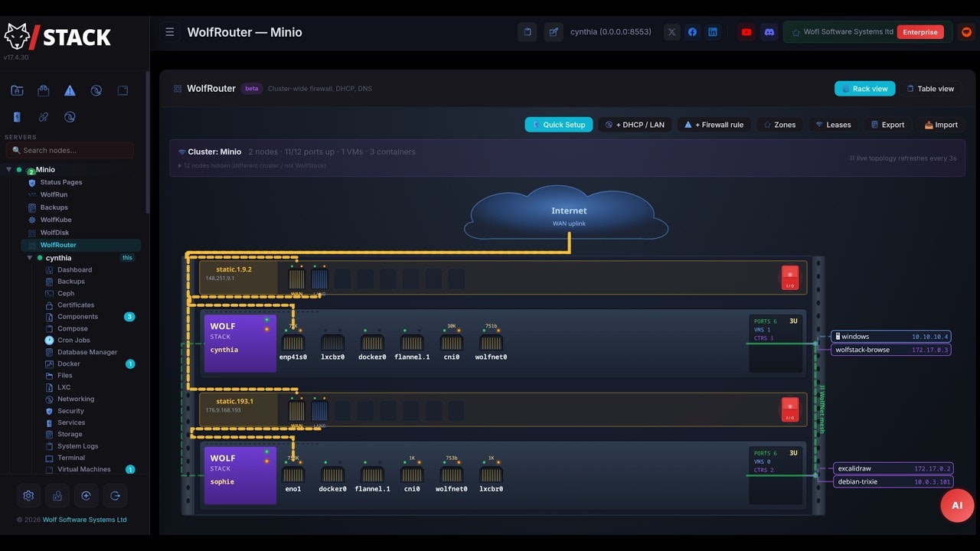
Task: Add a new Firewall rule
Action: 714,125
